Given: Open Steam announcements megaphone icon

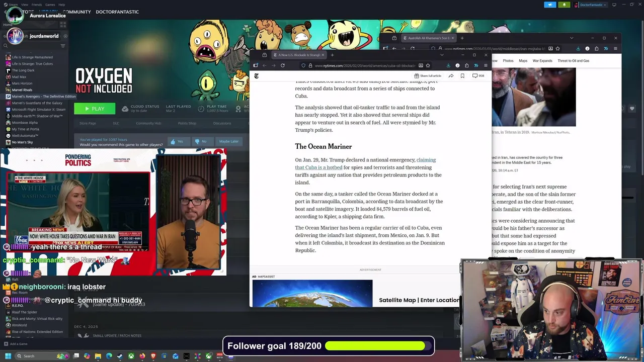Looking at the screenshot, I should [x=550, y=5].
